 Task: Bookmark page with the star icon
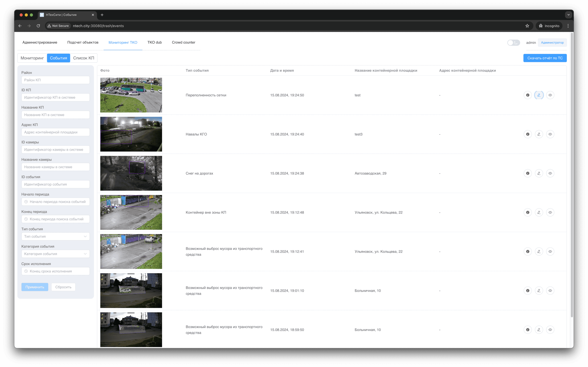[x=527, y=26]
